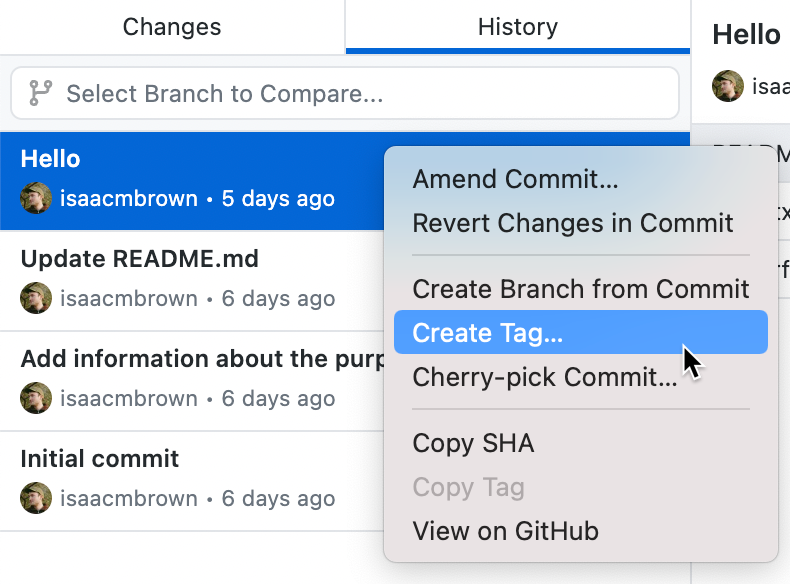
Task: Select Cherry-pick Commit... menu option
Action: [x=545, y=377]
